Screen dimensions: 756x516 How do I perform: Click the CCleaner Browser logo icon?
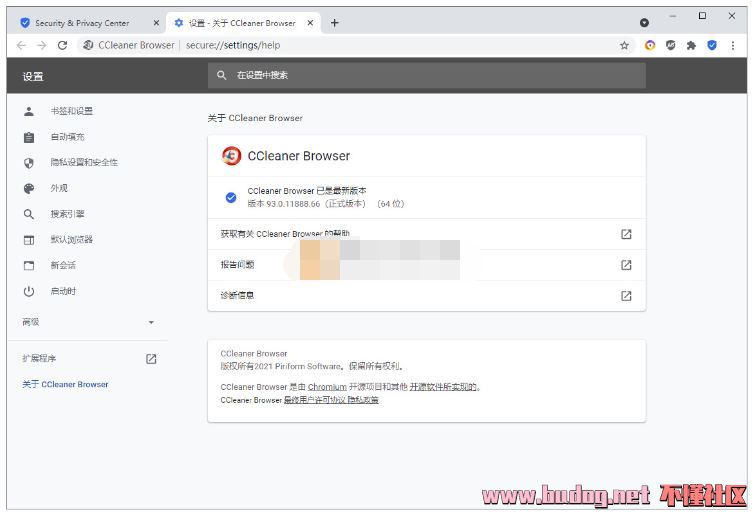231,156
